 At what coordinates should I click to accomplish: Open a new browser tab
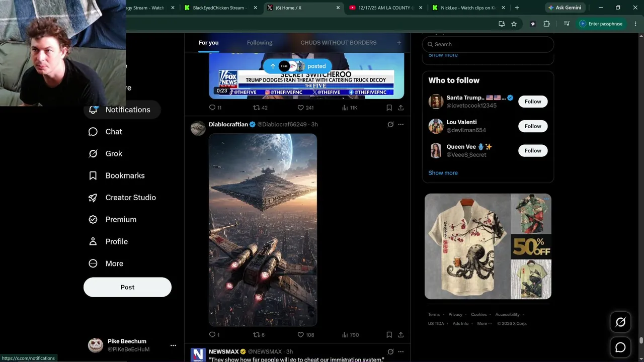click(517, 8)
